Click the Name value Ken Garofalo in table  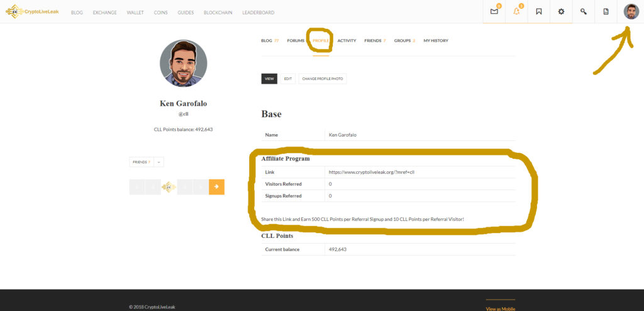coord(343,135)
